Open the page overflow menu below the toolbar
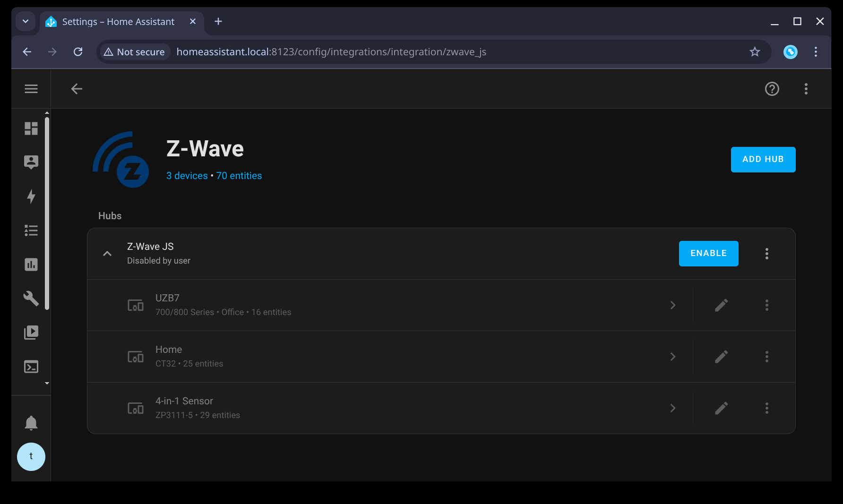This screenshot has height=504, width=843. tap(806, 89)
